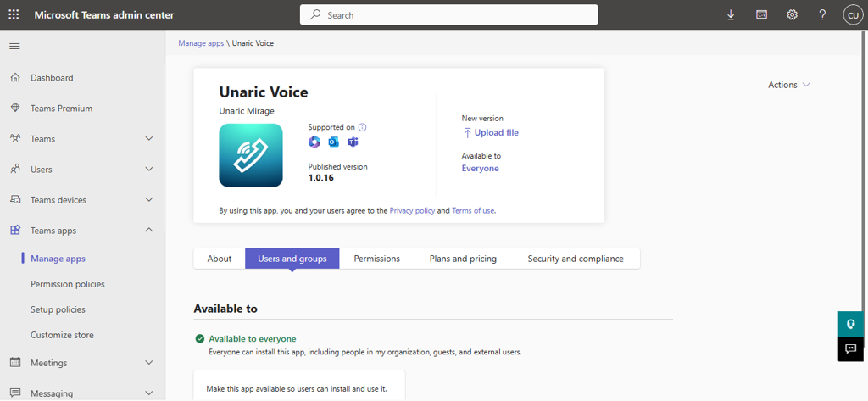Expand the Teams devices chevron
This screenshot has width=868, height=401.
tap(149, 199)
